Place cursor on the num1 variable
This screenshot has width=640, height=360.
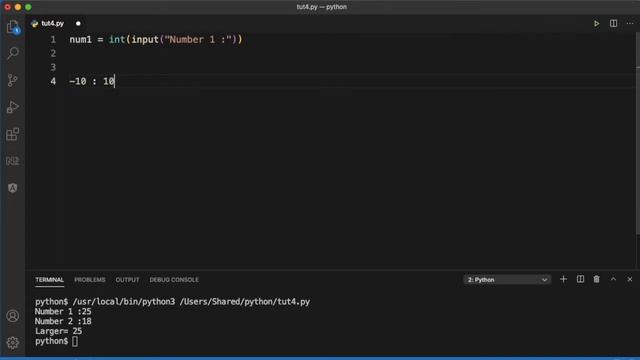(80, 40)
